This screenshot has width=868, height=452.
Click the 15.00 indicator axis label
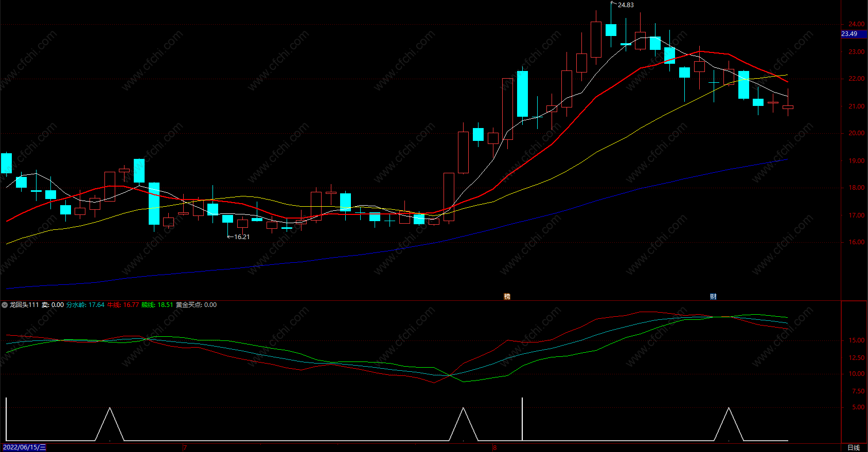click(857, 340)
